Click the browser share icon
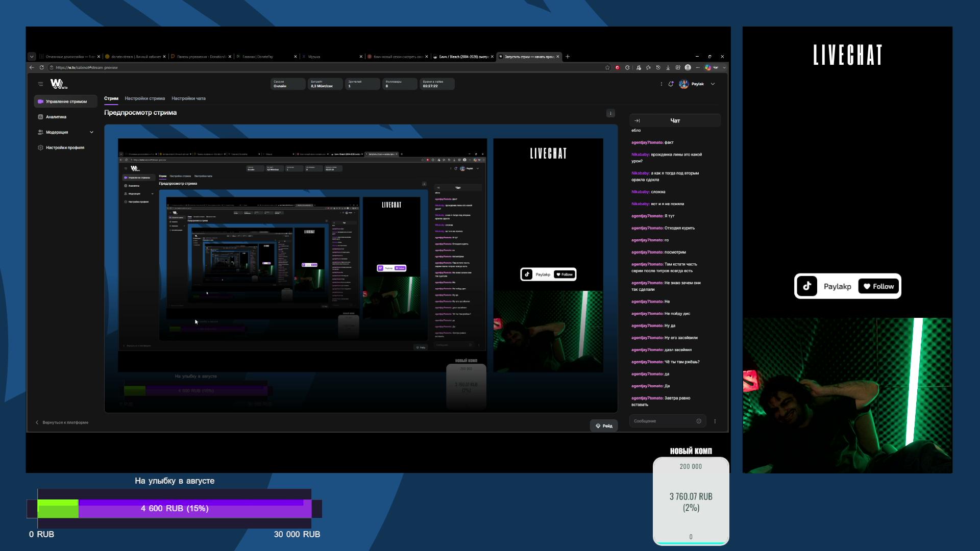980x551 pixels. [x=678, y=67]
